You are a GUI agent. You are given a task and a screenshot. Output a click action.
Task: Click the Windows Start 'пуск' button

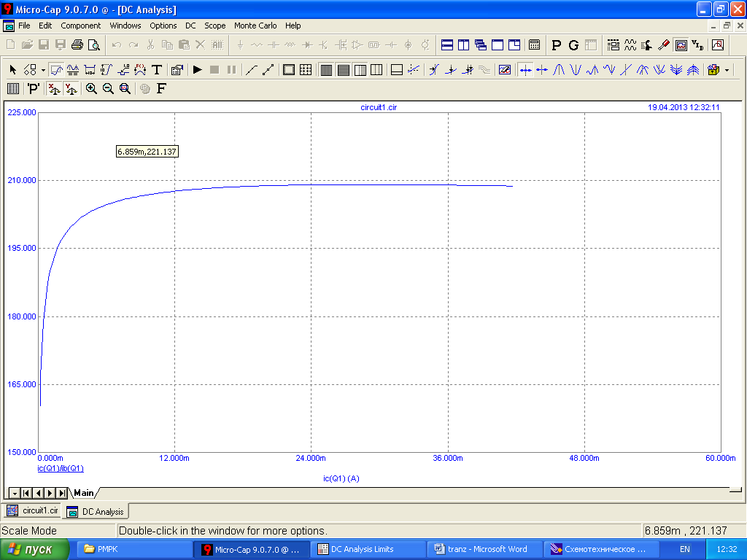[x=35, y=549]
